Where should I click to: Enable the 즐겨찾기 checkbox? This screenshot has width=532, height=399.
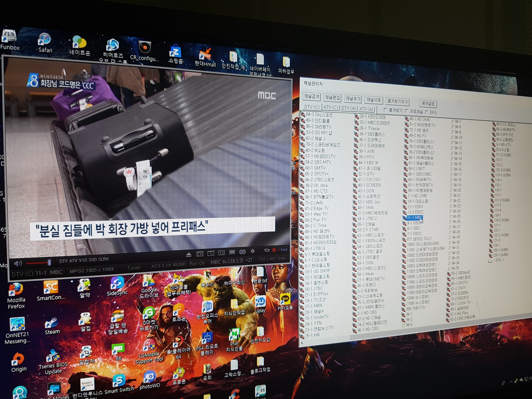385,110
